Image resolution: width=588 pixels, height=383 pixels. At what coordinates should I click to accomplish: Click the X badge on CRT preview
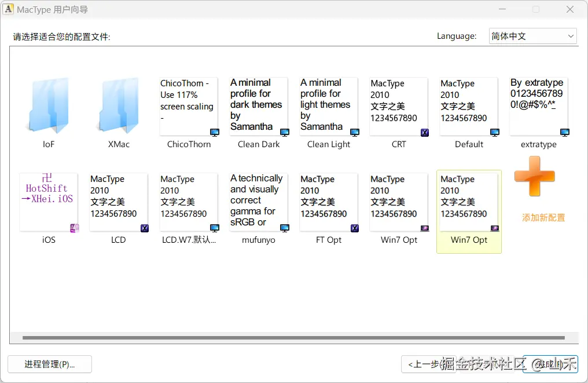(x=424, y=132)
